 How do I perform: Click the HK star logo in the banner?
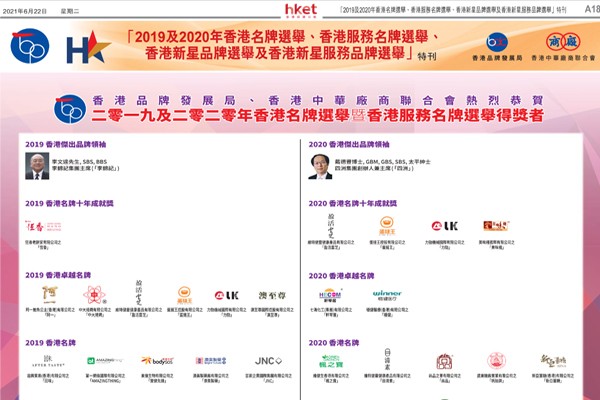tap(88, 48)
